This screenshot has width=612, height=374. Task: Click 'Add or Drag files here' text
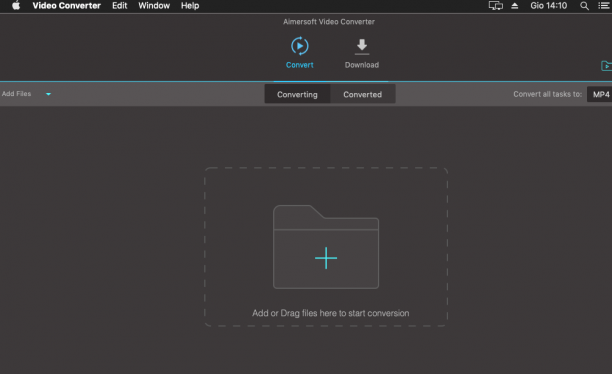[x=331, y=313]
